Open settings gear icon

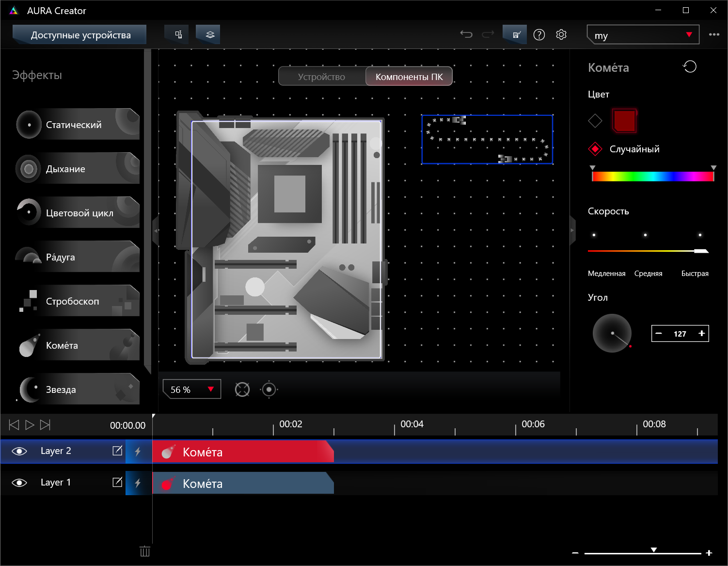(561, 34)
